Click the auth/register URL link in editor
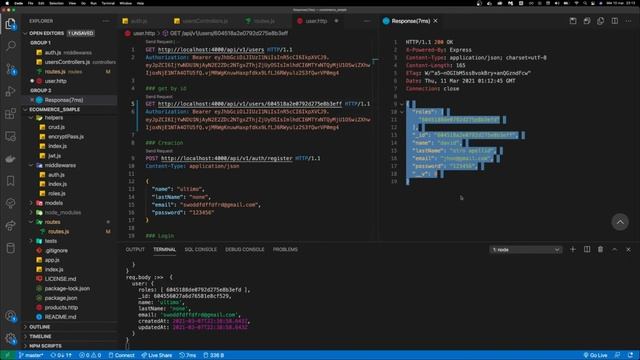Image resolution: width=640 pixels, height=360 pixels. click(x=227, y=158)
